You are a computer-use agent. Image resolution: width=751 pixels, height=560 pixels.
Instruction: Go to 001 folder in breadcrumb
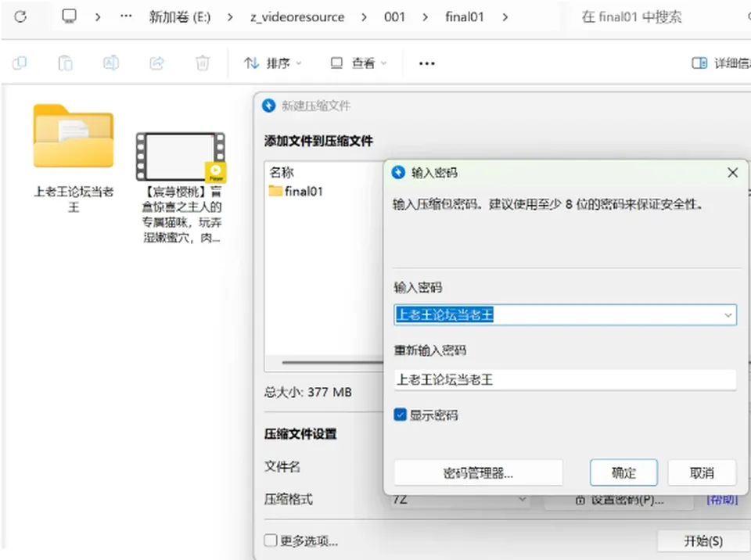tap(394, 17)
